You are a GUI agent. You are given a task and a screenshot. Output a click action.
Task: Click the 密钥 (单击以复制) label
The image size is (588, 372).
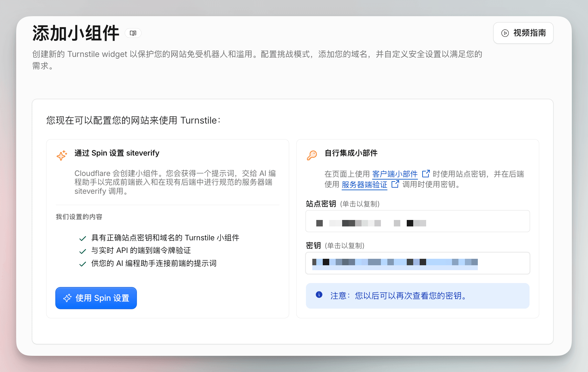[x=335, y=246]
